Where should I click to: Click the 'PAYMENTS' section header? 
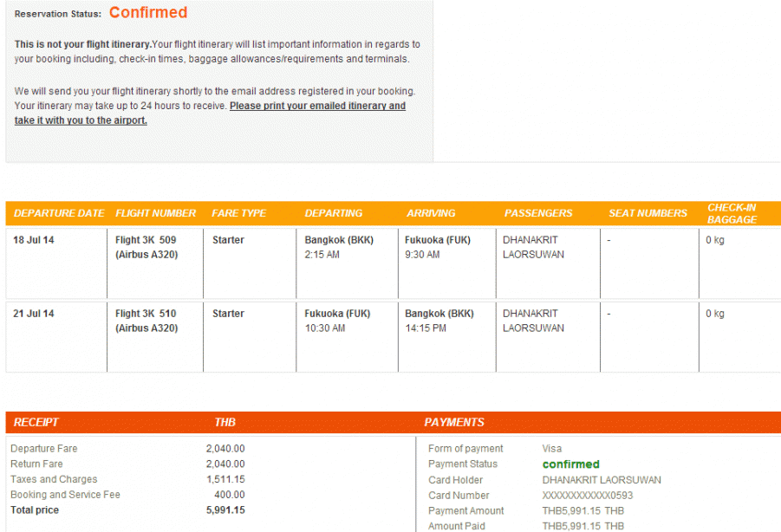pos(454,422)
